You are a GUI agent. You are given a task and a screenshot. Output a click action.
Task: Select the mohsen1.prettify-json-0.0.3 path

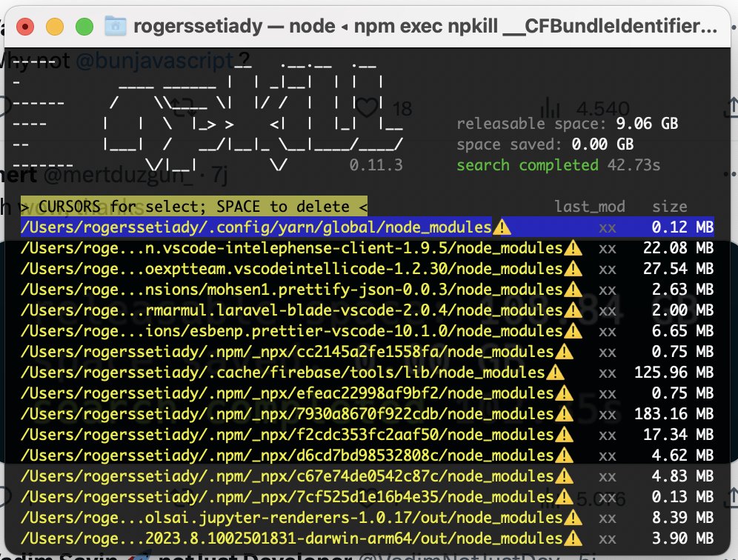(292, 290)
